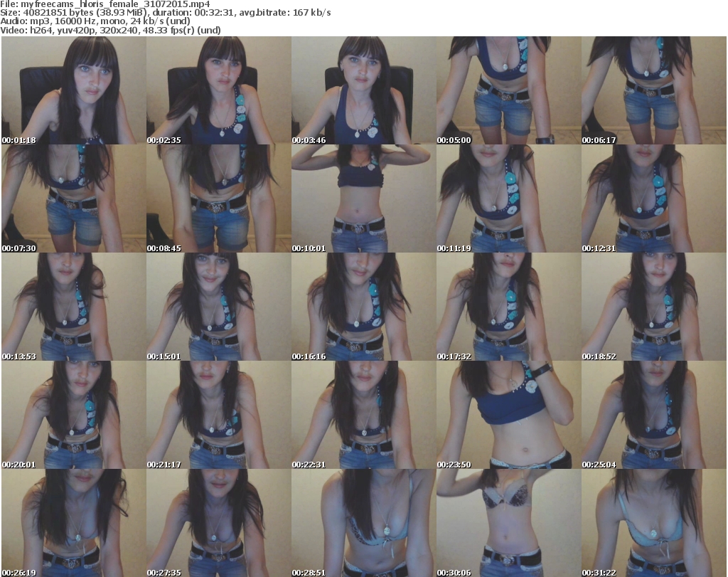Choose the frame stamped 00:05:00
This screenshot has height=577, width=728.
[508, 90]
